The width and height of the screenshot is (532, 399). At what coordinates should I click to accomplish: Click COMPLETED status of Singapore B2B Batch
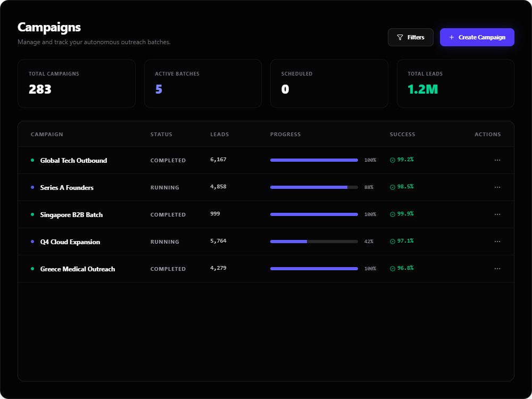coord(168,215)
